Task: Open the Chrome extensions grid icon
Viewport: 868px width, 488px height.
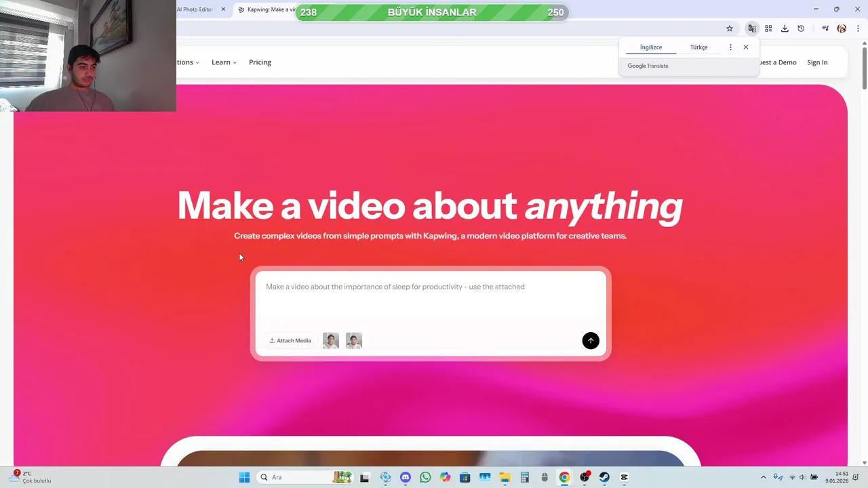Action: [x=768, y=28]
